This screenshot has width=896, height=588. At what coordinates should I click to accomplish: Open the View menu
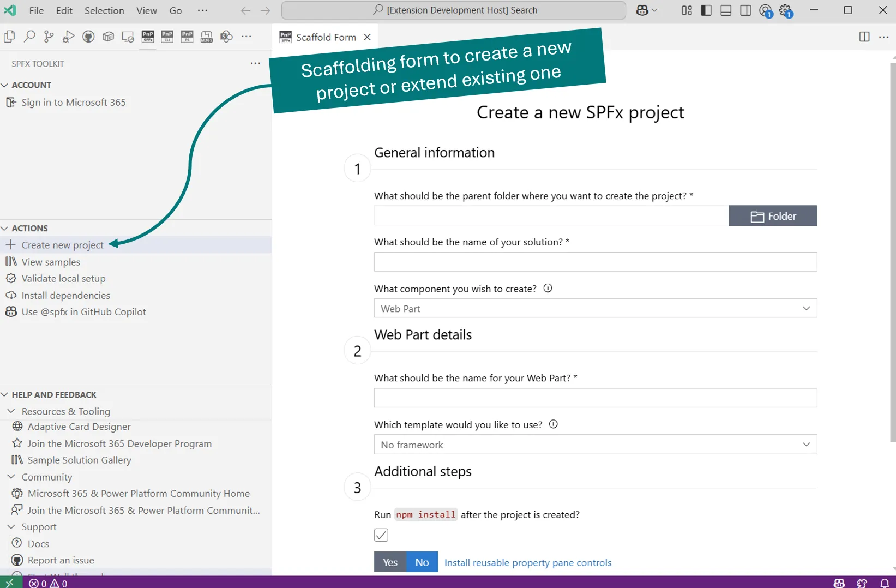tap(147, 10)
